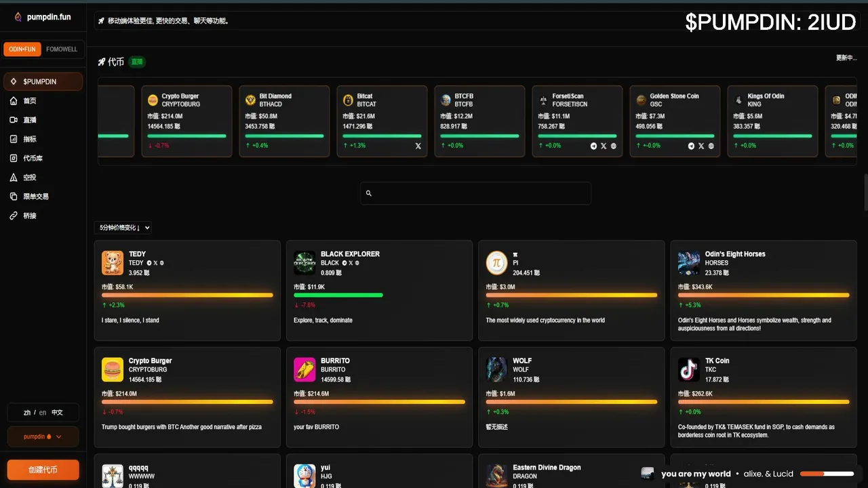Open X link on Golden Stone Coin card

pyautogui.click(x=701, y=146)
